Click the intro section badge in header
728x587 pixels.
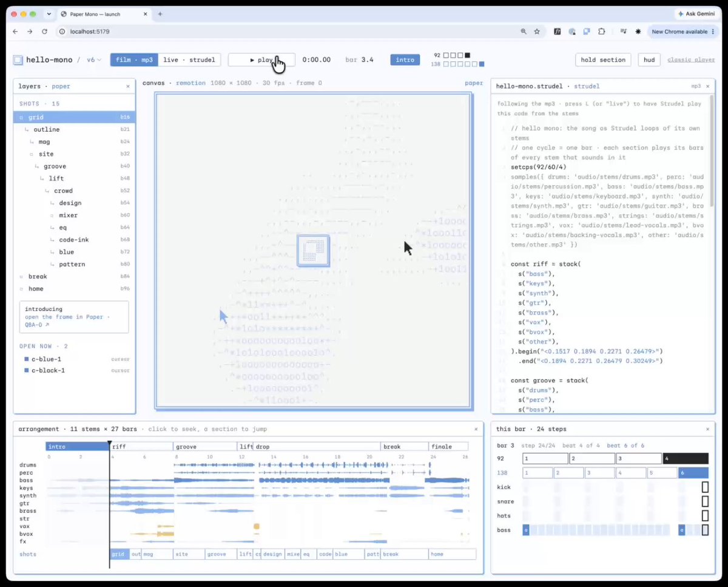coord(405,60)
